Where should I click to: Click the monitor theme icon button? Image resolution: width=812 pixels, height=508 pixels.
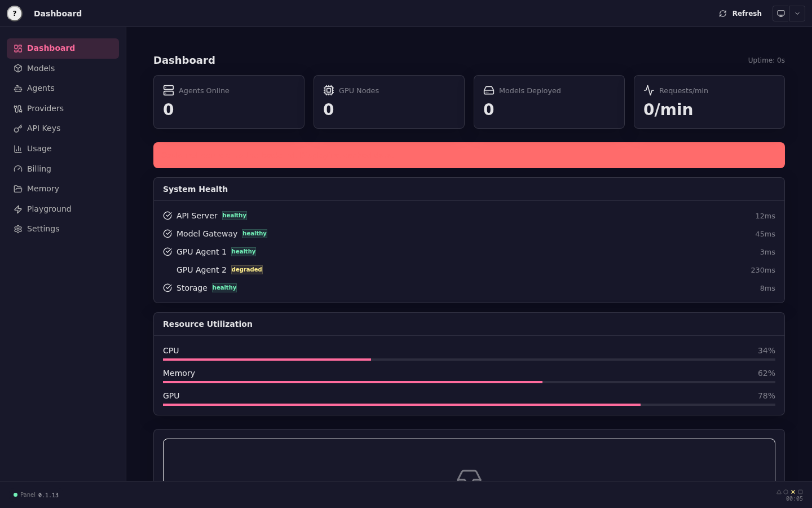tap(781, 14)
